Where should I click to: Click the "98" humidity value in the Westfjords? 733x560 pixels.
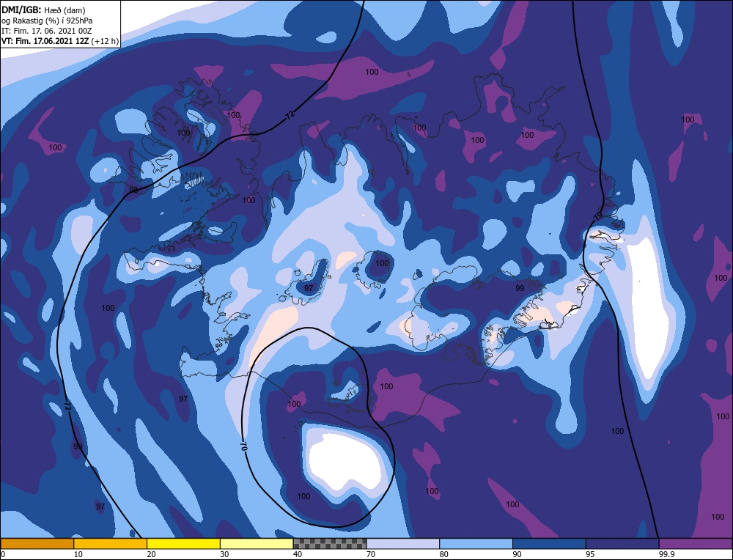click(x=133, y=190)
